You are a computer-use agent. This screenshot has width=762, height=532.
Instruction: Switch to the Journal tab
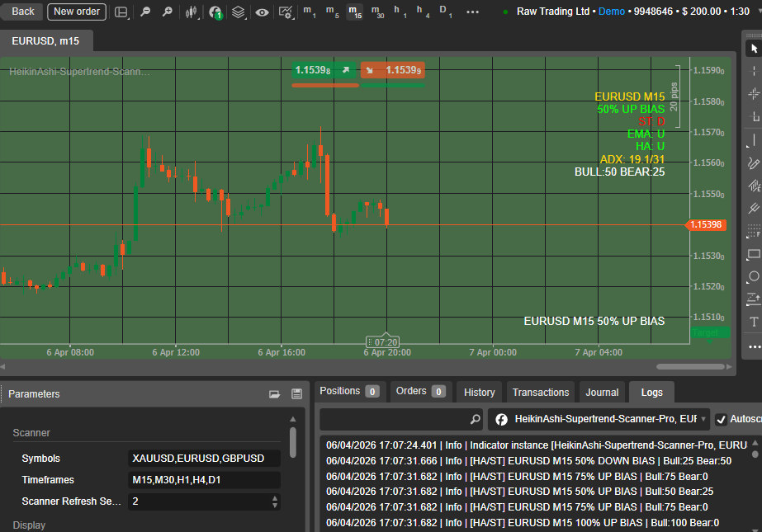[x=602, y=392]
